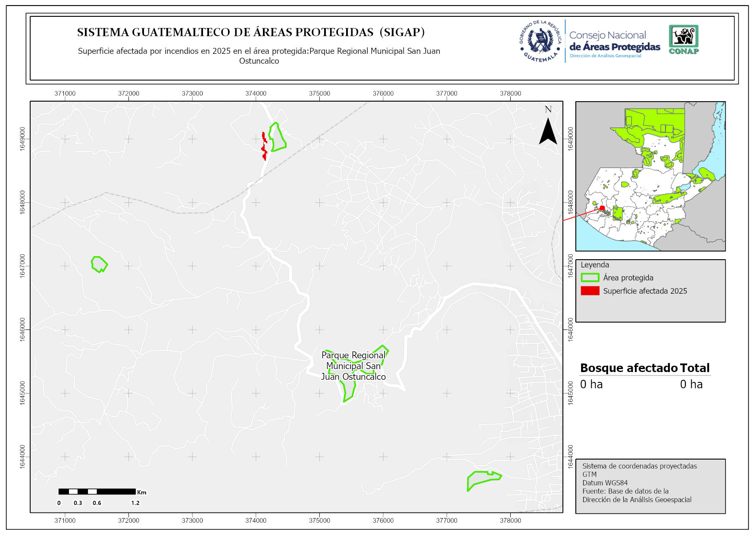Select the small green polygon in the west
The width and height of the screenshot is (756, 534).
(x=99, y=264)
